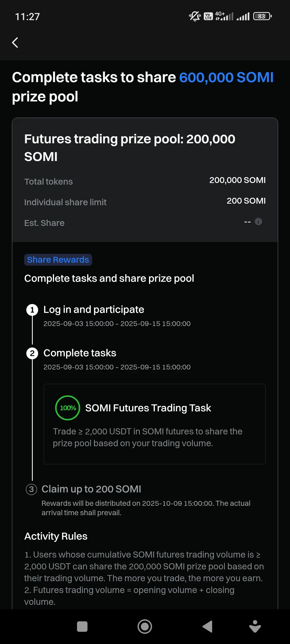The width and height of the screenshot is (290, 644).
Task: Select the step 2 numbered circle
Action: (x=32, y=353)
